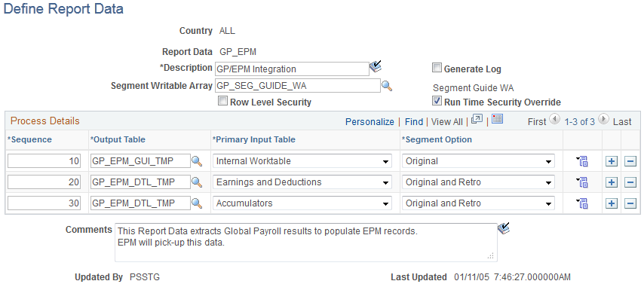
Task: Click the GP_EPM_GUI_TMP output table field
Action: tap(140, 161)
